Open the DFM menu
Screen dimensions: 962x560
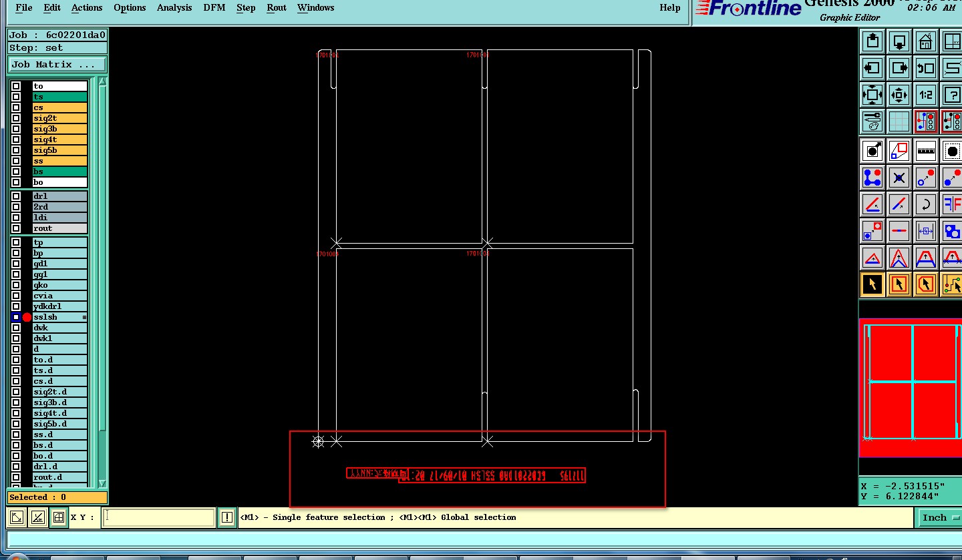pos(214,8)
